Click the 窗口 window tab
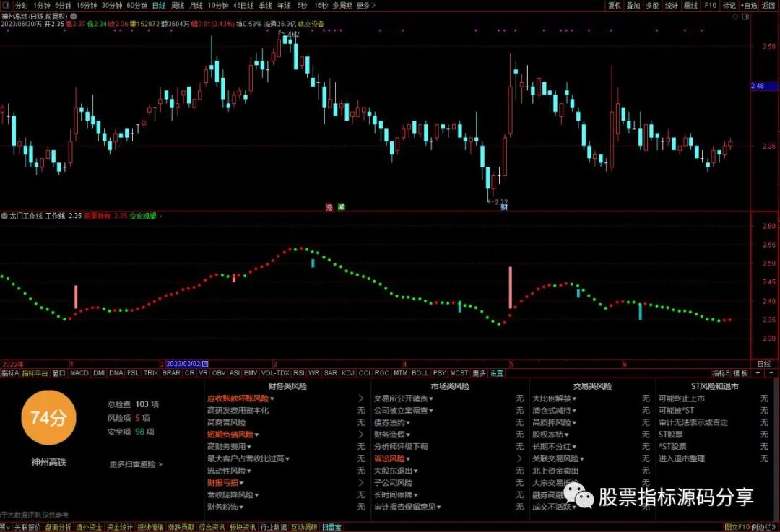780x532 pixels. pyautogui.click(x=58, y=373)
